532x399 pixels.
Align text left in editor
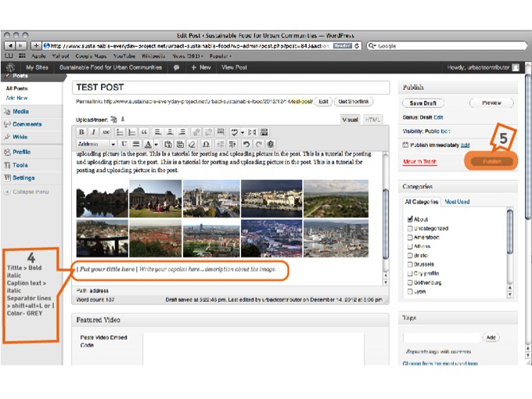coord(157,132)
